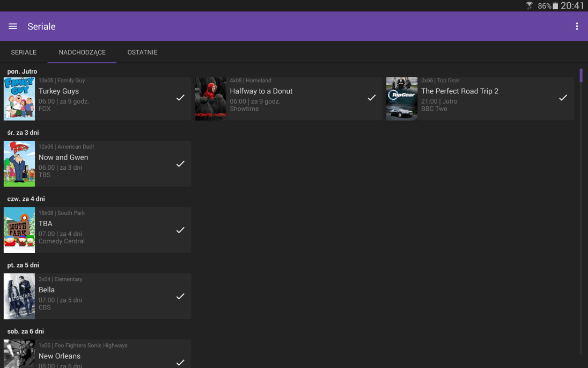The image size is (588, 368).
Task: Click the '13x05 | Family Guy' label
Action: (62, 81)
